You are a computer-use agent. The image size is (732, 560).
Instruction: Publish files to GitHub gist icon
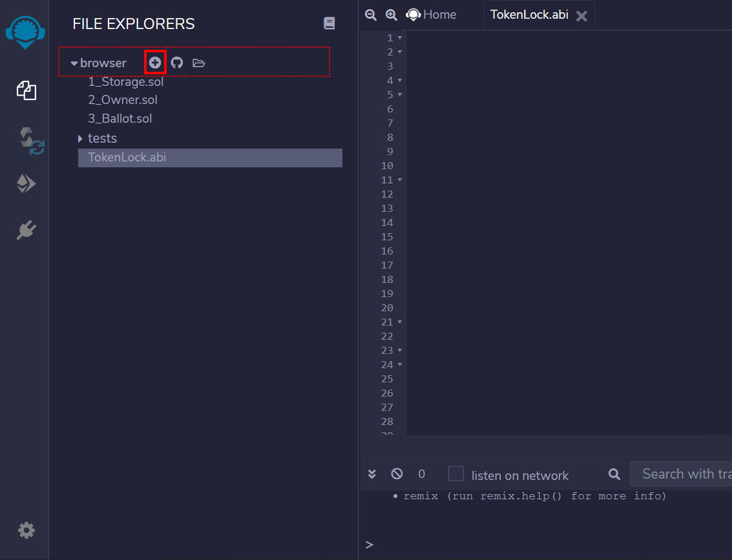click(x=177, y=63)
